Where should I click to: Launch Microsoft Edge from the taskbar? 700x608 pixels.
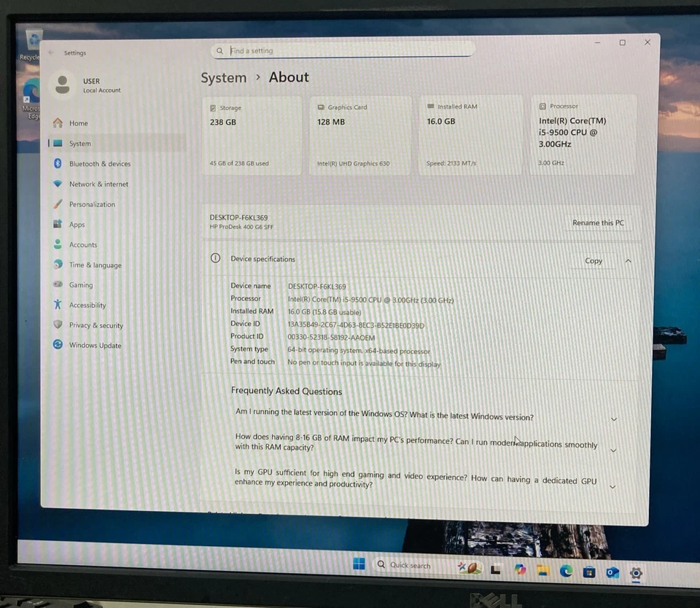[x=566, y=571]
